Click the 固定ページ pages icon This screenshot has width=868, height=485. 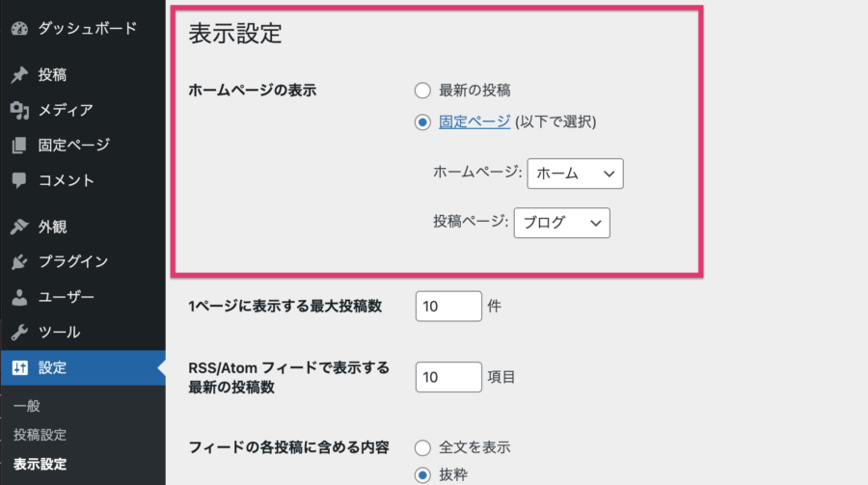[x=19, y=146]
